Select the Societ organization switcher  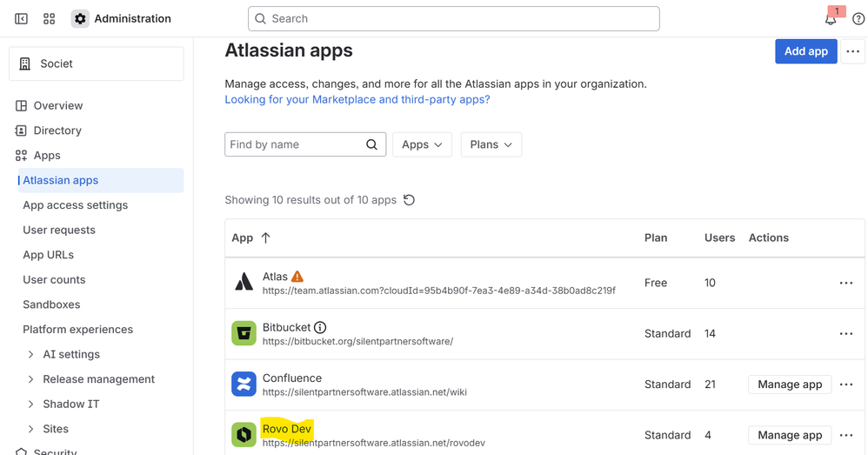click(97, 64)
